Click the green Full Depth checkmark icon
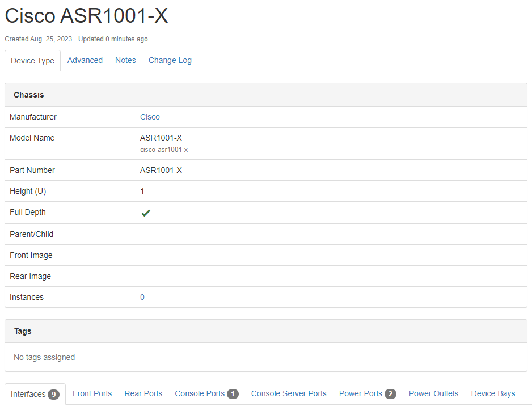 click(146, 213)
